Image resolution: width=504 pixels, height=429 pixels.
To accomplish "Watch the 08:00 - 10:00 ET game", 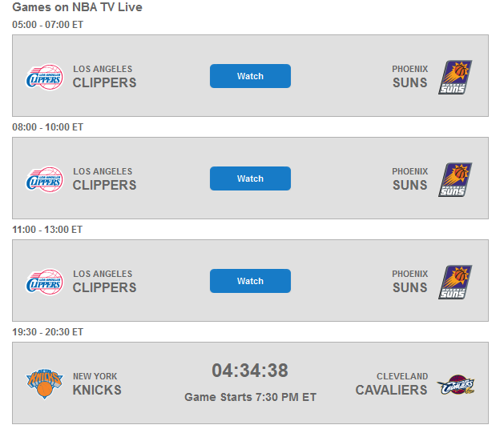I will coord(250,178).
